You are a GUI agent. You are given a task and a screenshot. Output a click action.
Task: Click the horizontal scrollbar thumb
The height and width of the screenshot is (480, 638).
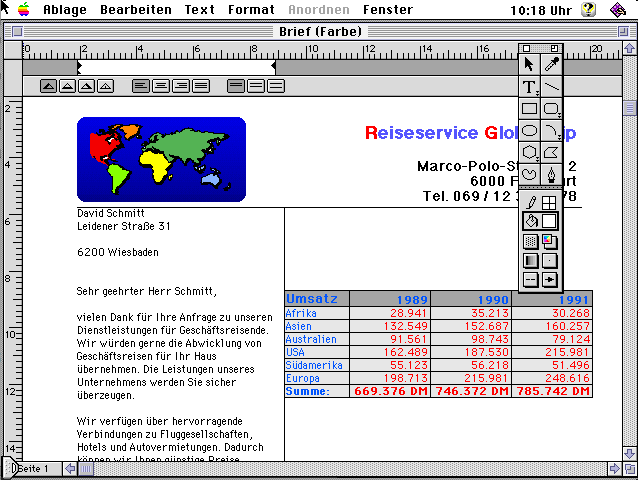[x=86, y=469]
